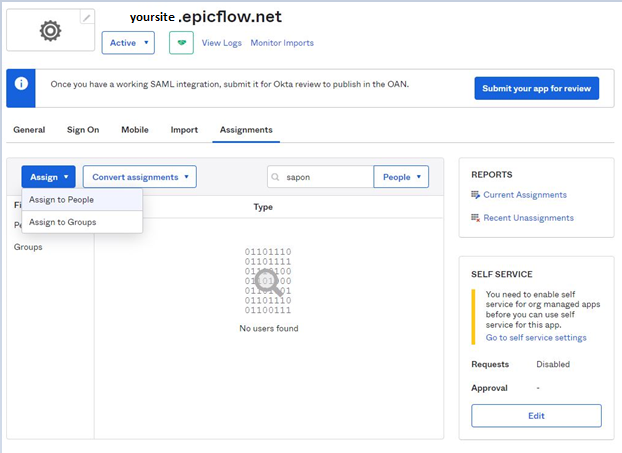Open the Recent Unassignments report link

(528, 218)
